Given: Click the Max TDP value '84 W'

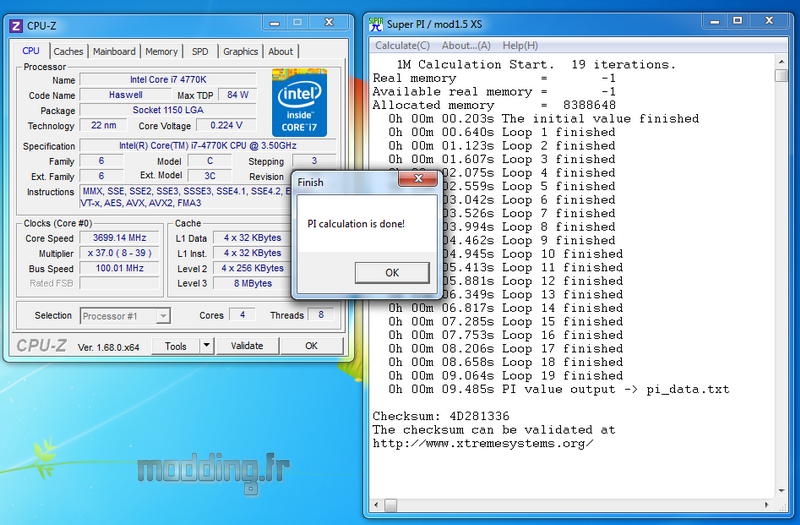Looking at the screenshot, I should coord(238,95).
